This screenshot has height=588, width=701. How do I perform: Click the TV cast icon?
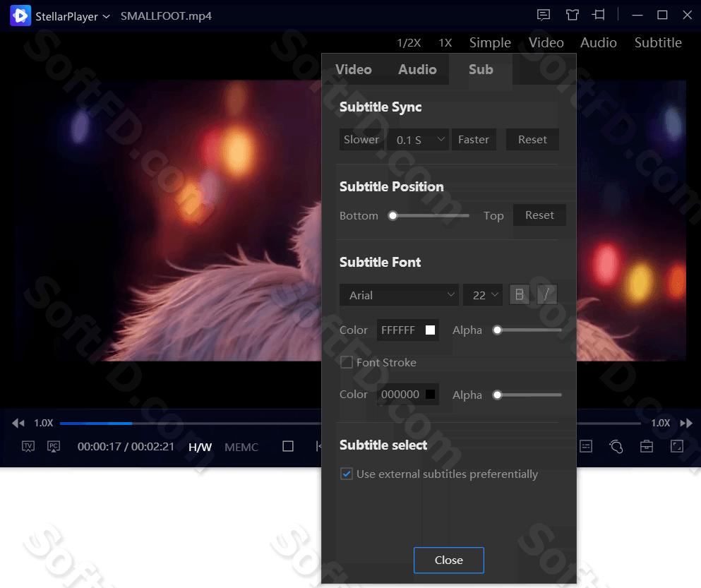(28, 446)
